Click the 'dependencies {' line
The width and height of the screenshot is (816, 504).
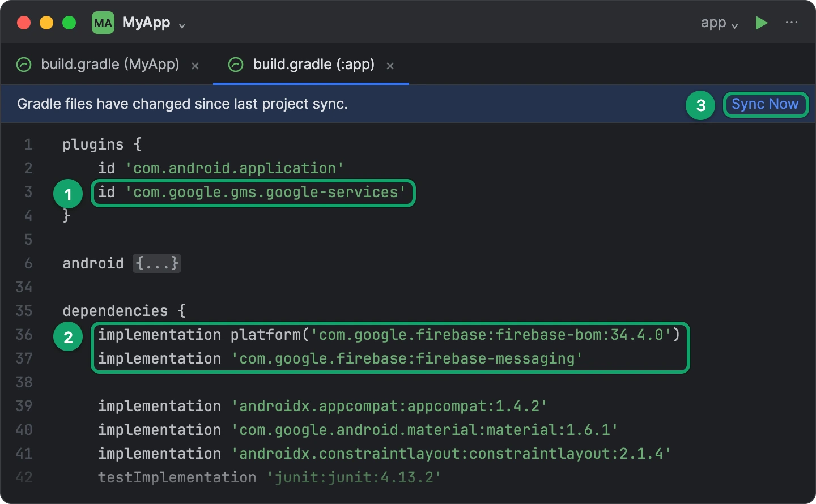[x=124, y=311]
